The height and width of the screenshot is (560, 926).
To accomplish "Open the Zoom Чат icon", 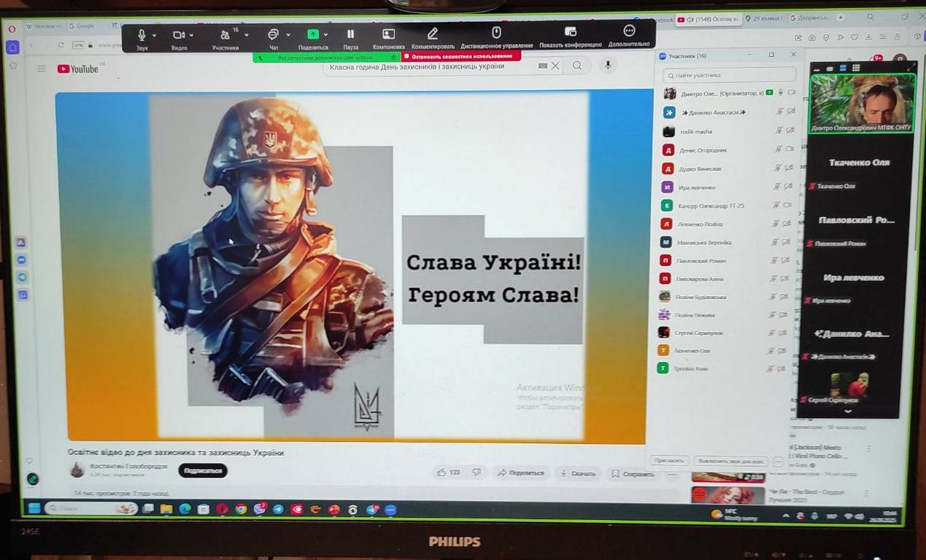I will [x=273, y=34].
